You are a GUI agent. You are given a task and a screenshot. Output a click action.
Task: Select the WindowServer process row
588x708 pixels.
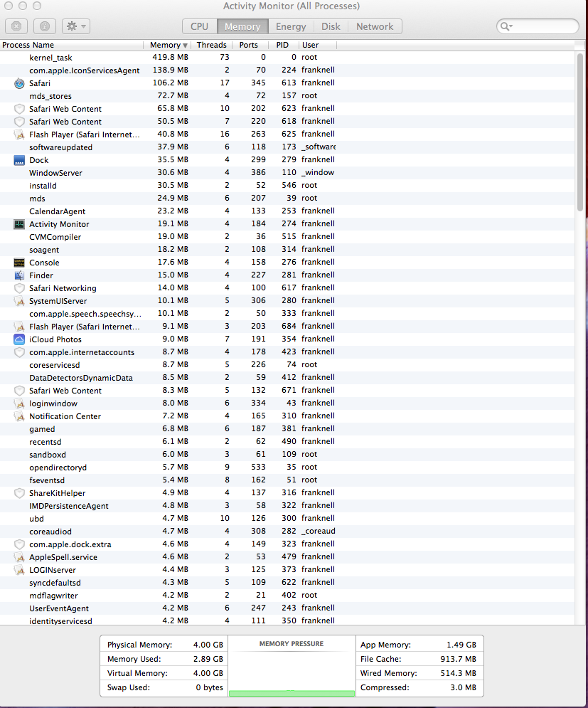287,172
